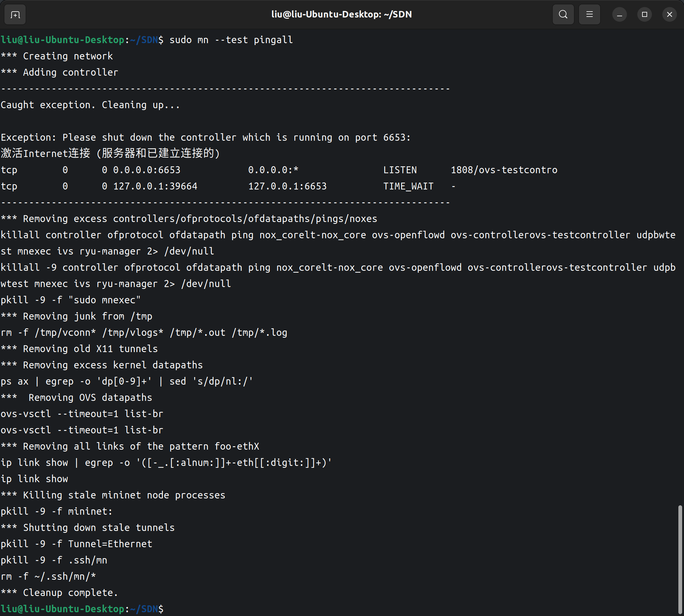Click the Exception message about port 6653
Image resolution: width=684 pixels, height=616 pixels.
click(206, 137)
